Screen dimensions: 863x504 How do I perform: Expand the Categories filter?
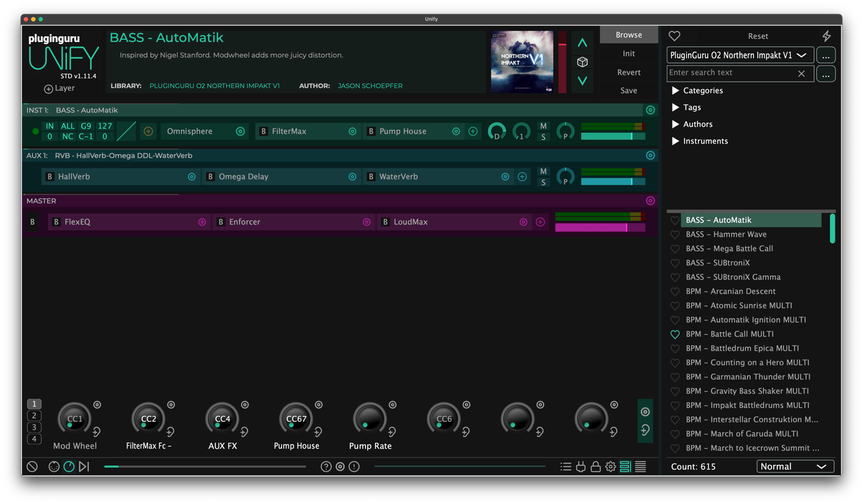697,90
